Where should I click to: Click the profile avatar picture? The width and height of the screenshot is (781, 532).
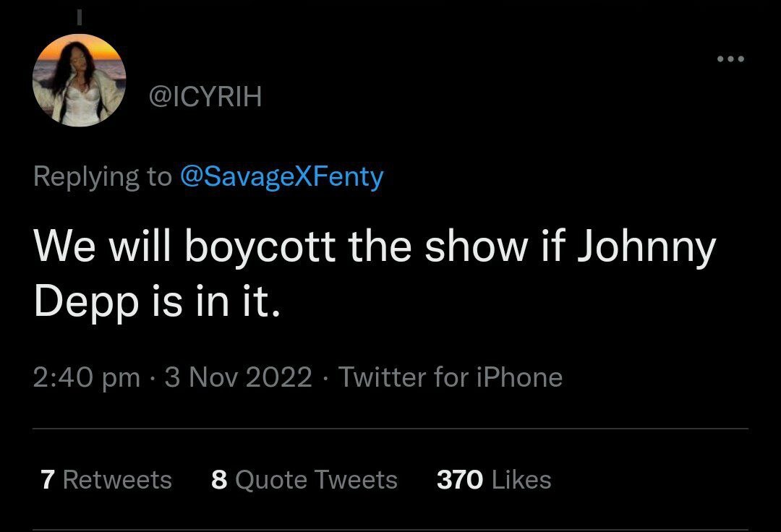coord(80,80)
